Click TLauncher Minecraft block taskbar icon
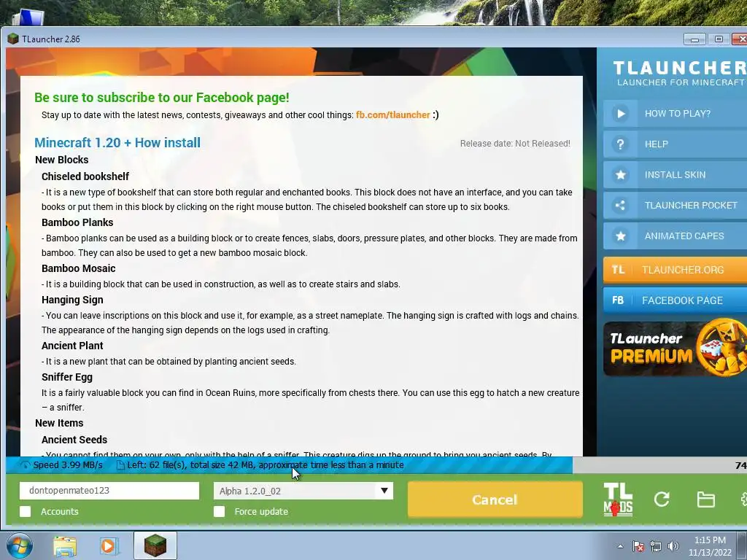 click(x=155, y=545)
